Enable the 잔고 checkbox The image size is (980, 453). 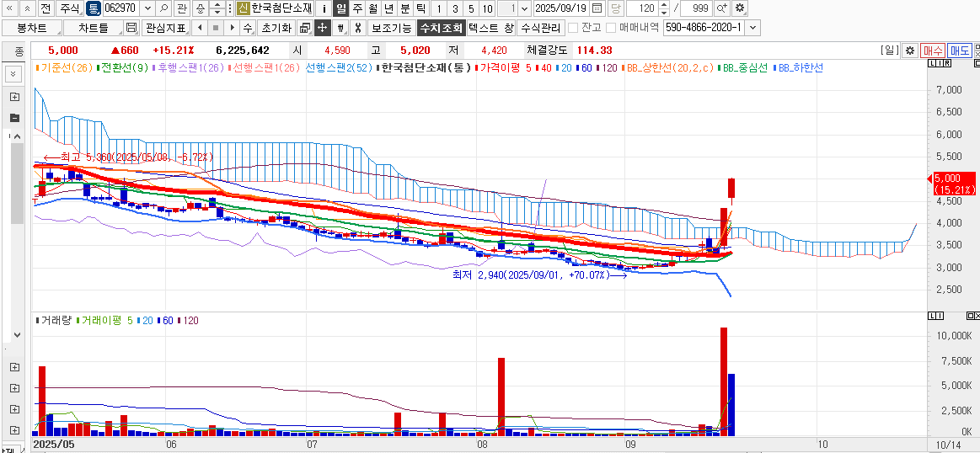pyautogui.click(x=574, y=28)
